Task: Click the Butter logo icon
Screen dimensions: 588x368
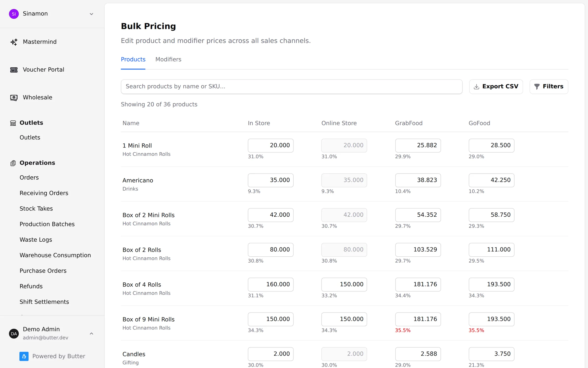Action: tap(24, 356)
